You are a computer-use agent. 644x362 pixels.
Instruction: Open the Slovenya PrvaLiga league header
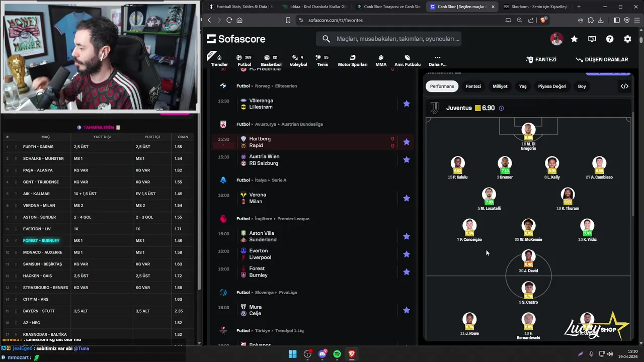coord(267,293)
